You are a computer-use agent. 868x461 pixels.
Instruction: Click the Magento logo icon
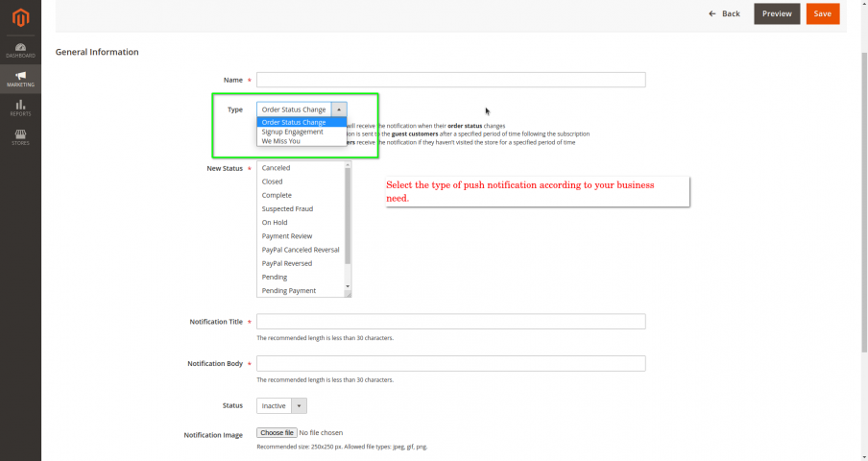(20, 16)
